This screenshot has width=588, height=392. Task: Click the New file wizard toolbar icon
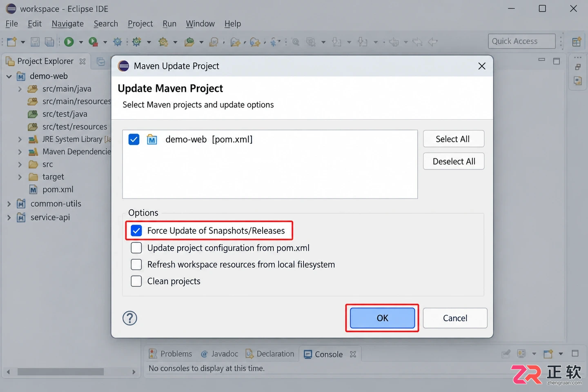pos(12,42)
